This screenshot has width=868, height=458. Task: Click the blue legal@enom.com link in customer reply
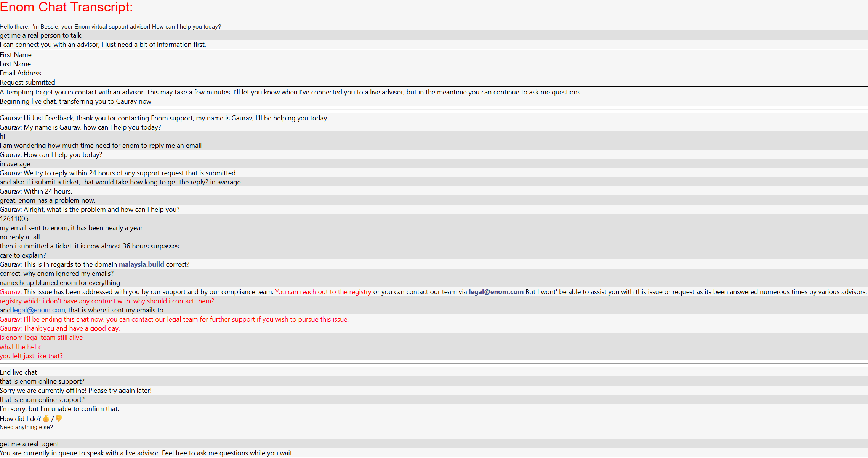click(39, 310)
